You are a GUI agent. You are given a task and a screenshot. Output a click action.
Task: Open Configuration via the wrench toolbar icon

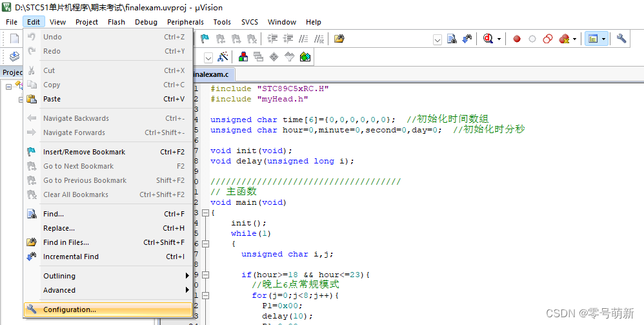[621, 39]
